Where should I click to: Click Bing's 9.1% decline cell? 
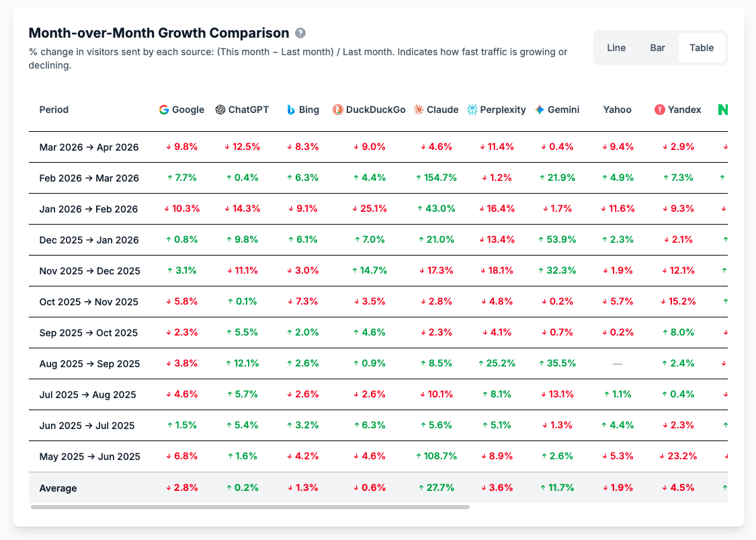(x=303, y=208)
